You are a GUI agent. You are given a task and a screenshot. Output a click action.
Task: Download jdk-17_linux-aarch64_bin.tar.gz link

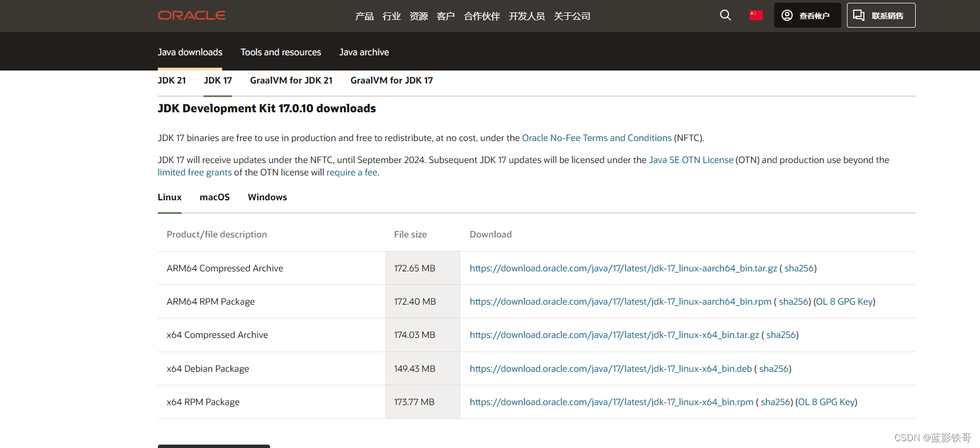click(x=623, y=268)
